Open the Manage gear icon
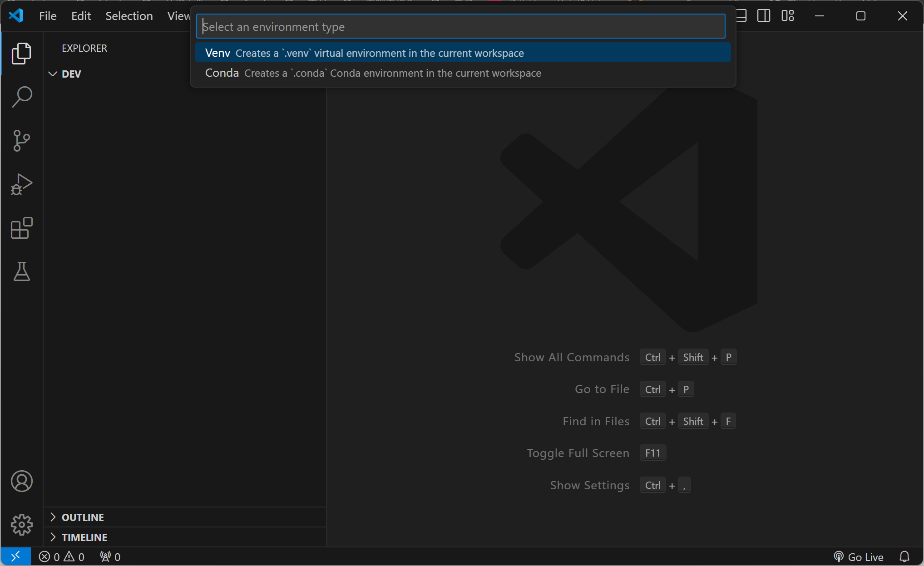924x566 pixels. pyautogui.click(x=21, y=525)
